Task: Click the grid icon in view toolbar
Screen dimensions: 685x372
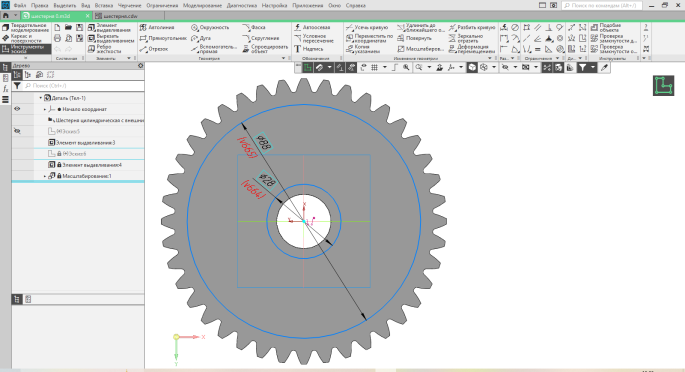Action: click(374, 67)
